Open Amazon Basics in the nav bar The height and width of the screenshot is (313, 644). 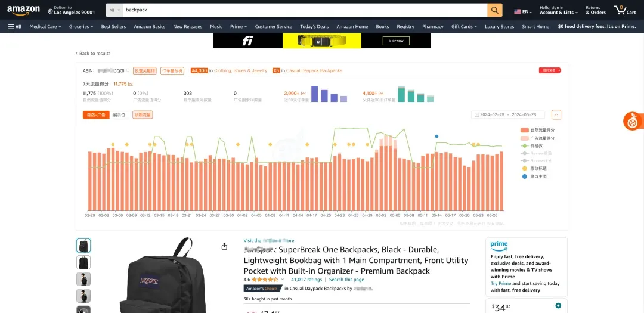point(150,27)
